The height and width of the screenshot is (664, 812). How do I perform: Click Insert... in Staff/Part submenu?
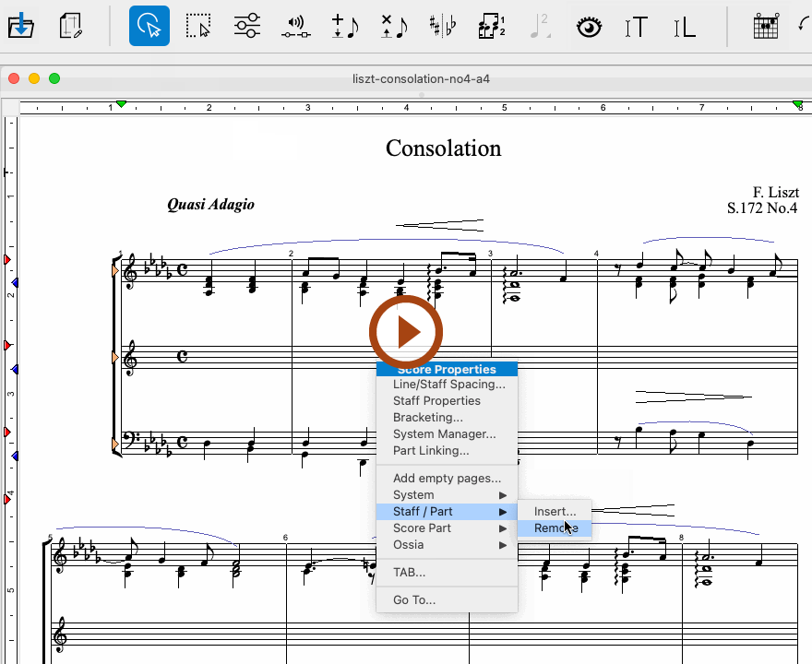[555, 511]
